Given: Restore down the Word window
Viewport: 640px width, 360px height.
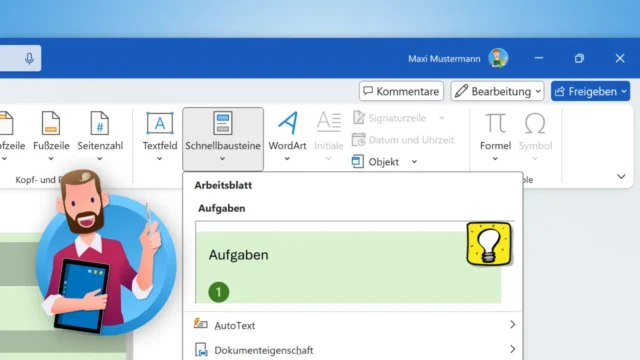Looking at the screenshot, I should (x=579, y=58).
